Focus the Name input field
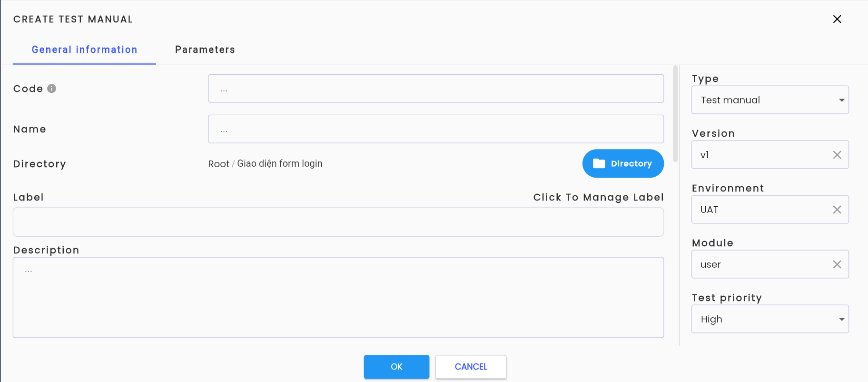The width and height of the screenshot is (868, 382). (436, 129)
